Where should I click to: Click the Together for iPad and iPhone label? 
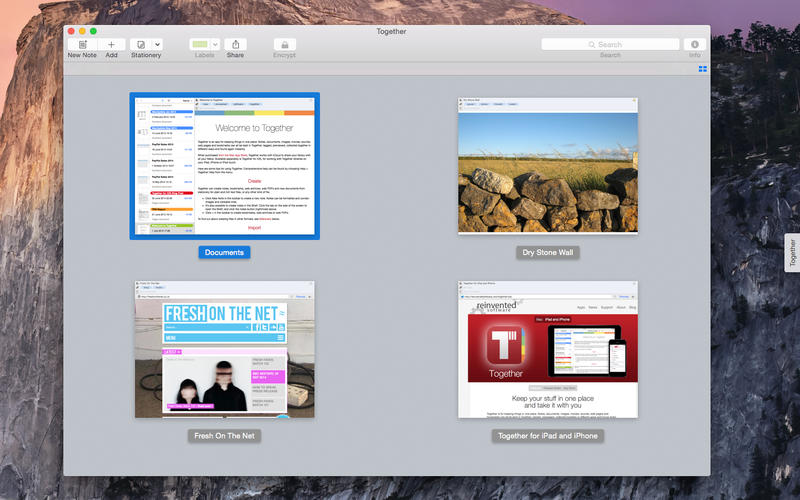pyautogui.click(x=548, y=436)
